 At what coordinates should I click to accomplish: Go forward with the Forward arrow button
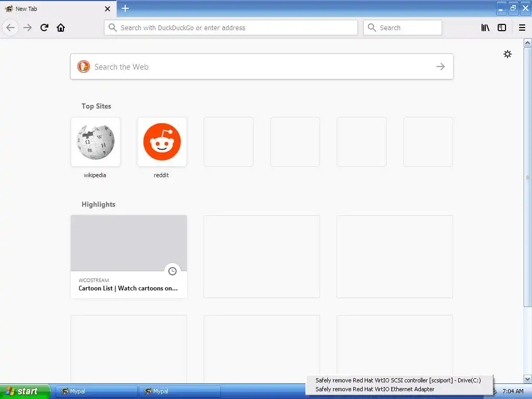point(28,28)
